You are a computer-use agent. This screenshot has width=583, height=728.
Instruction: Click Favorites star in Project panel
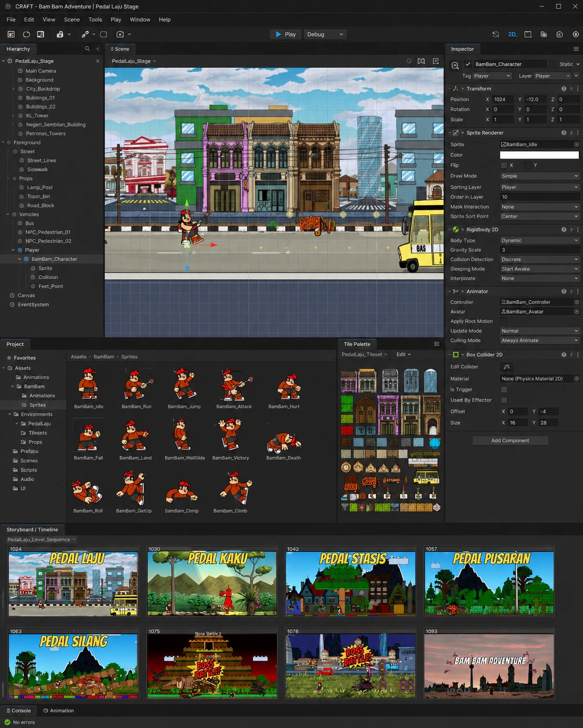coord(9,358)
